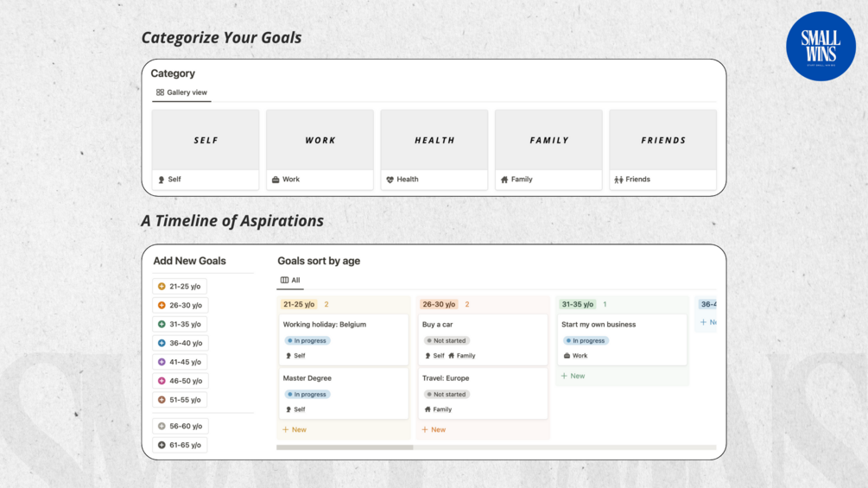Click the Small Wins logo badge
Viewport: 868px width, 488px height.
click(x=820, y=47)
